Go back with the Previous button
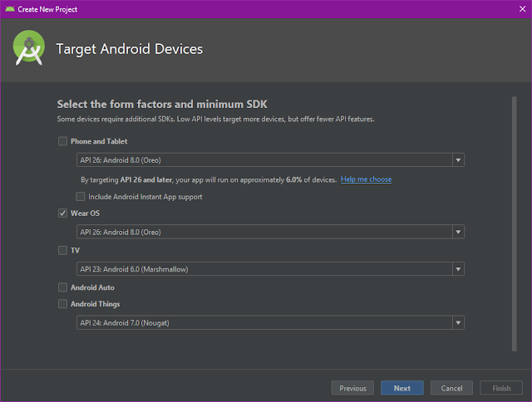 coord(352,388)
